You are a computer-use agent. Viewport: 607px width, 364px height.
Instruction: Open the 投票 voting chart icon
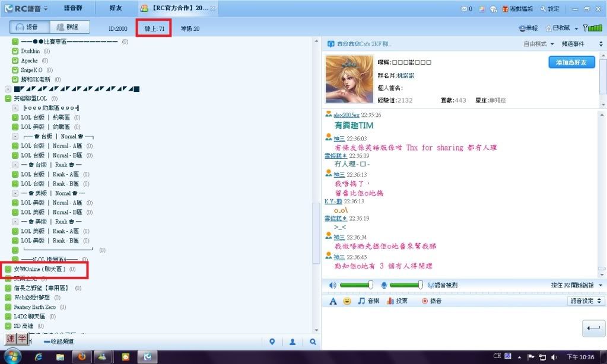click(x=397, y=301)
